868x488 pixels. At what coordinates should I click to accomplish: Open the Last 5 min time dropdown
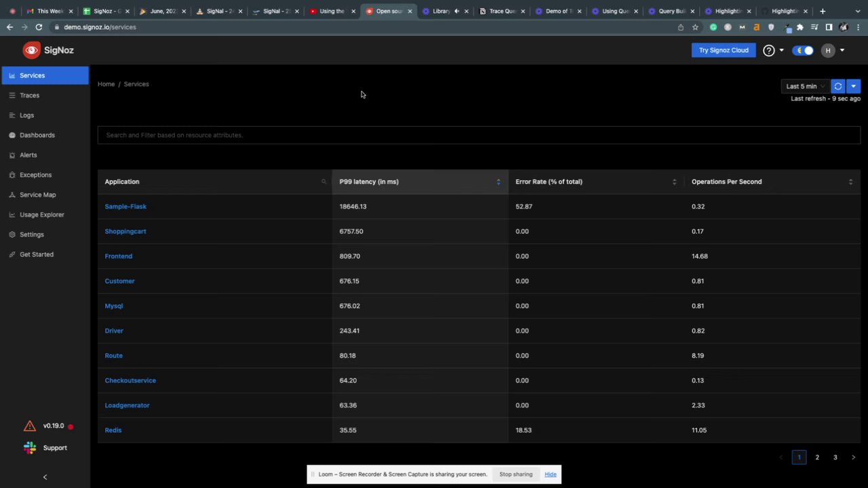(805, 86)
